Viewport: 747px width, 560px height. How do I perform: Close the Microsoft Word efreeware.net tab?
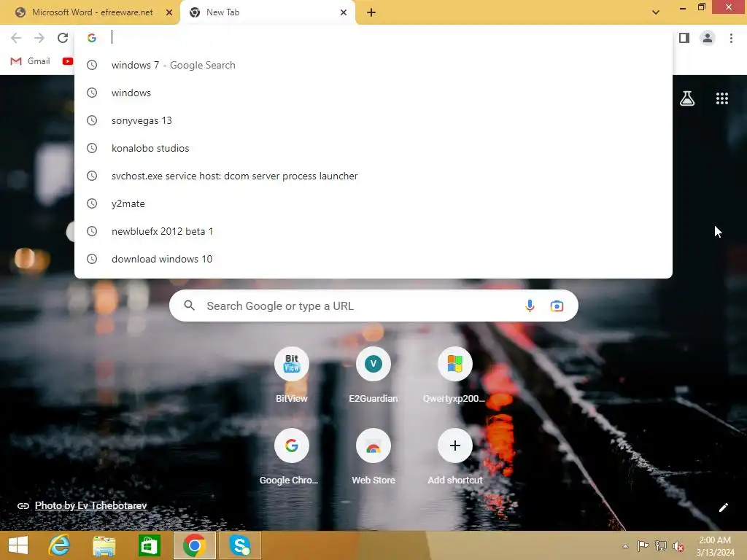169,12
